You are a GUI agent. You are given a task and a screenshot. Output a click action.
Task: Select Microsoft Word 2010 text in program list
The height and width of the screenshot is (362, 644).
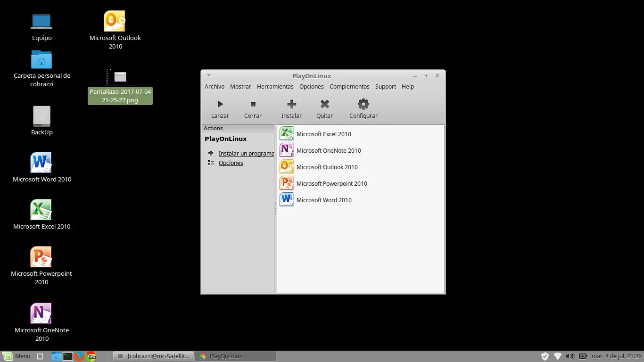tap(324, 200)
